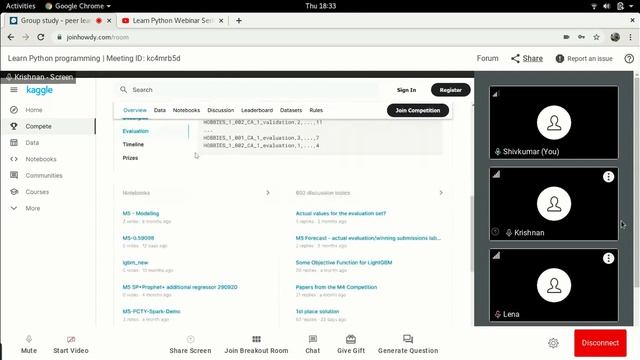This screenshot has height=360, width=640.
Task: Click Krishnan participant avatar
Action: tap(554, 204)
